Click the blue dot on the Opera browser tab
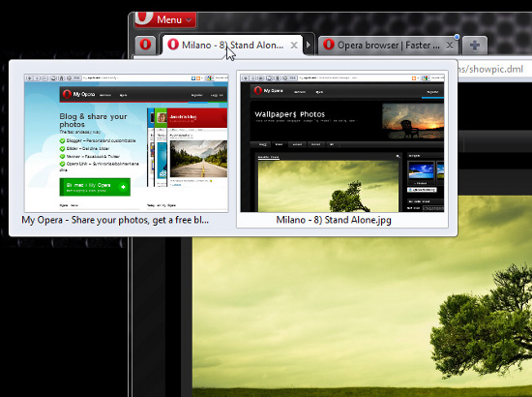532x397 pixels. pos(457,37)
